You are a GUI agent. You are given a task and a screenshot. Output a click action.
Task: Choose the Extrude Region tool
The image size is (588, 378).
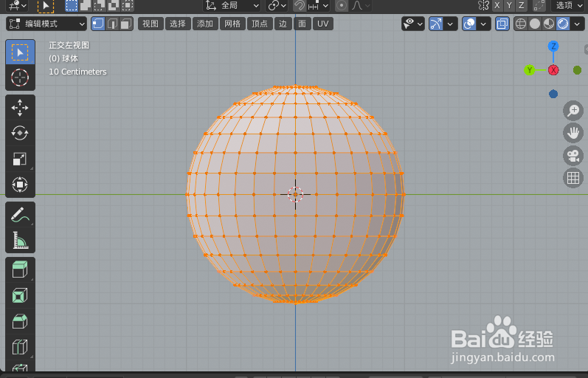20,270
